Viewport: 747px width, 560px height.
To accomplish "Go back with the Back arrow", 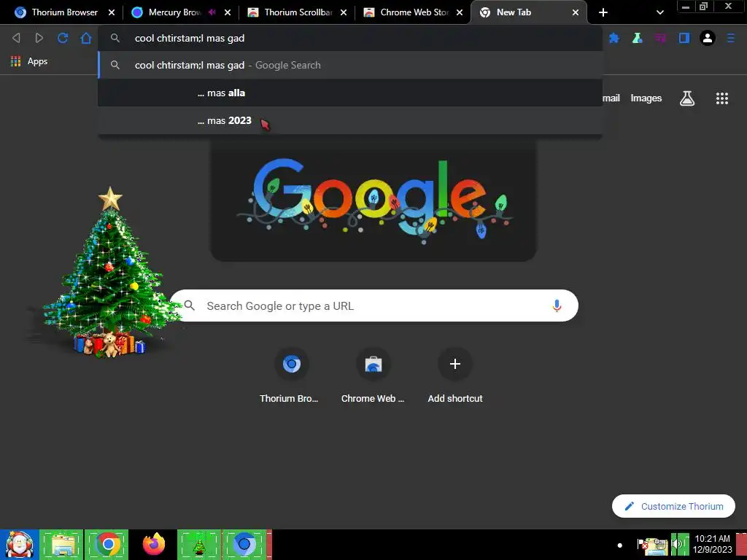I will 16,38.
